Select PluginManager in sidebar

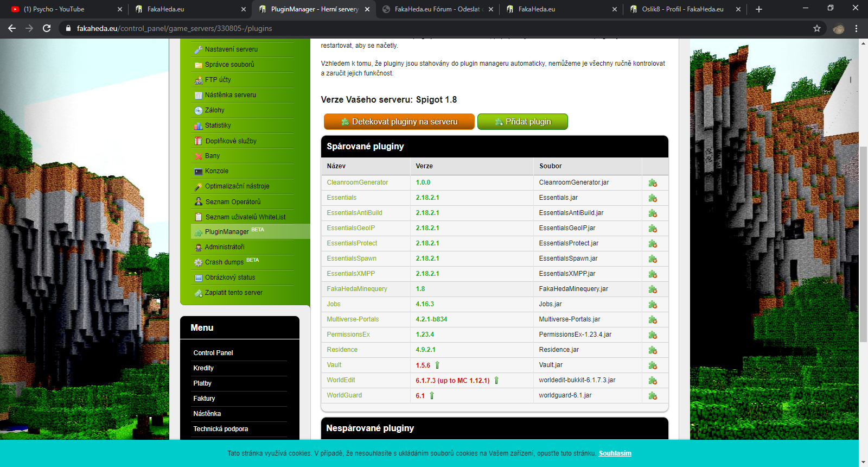[227, 231]
